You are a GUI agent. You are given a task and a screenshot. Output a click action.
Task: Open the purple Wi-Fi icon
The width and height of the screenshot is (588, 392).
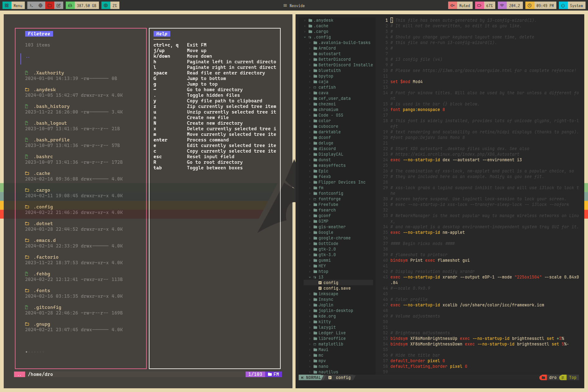[502, 6]
